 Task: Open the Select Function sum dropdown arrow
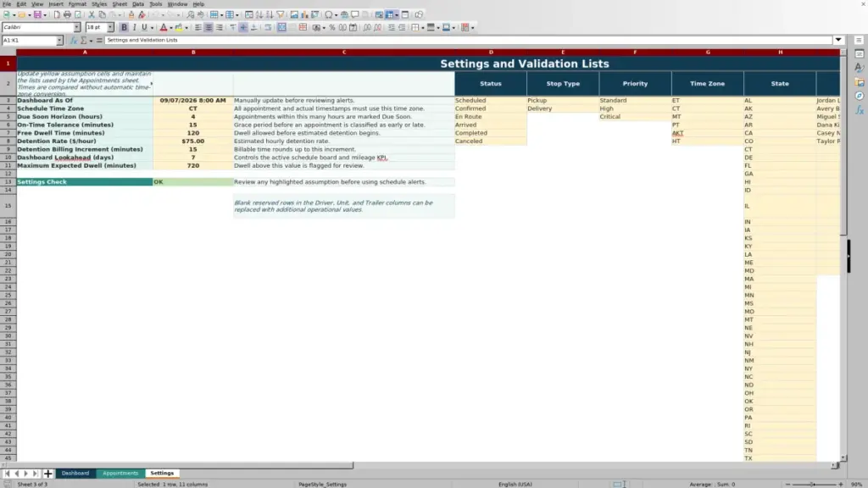(x=91, y=41)
